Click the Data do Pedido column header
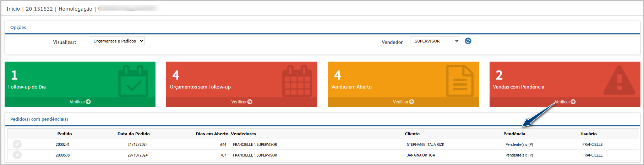This screenshot has width=644, height=165. coord(133,134)
